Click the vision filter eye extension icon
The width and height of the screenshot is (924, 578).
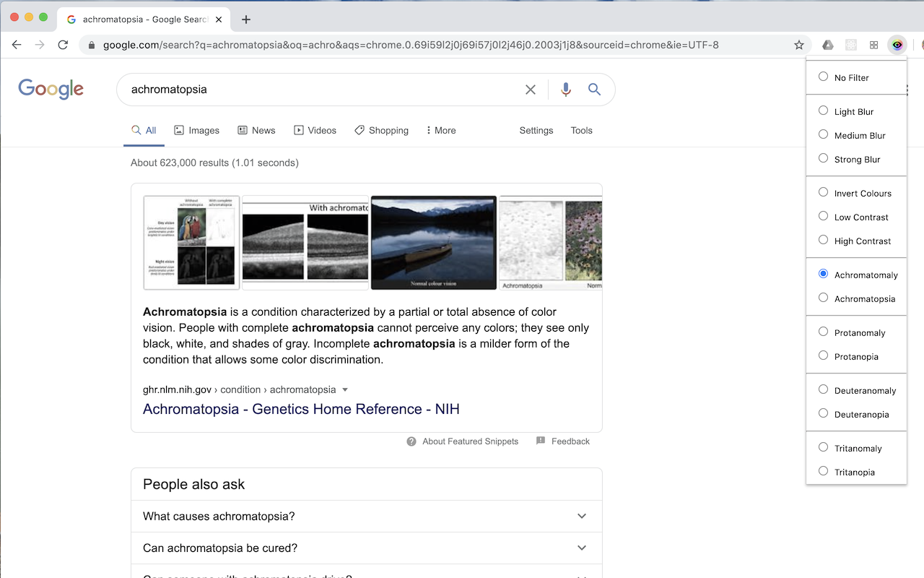[897, 45]
